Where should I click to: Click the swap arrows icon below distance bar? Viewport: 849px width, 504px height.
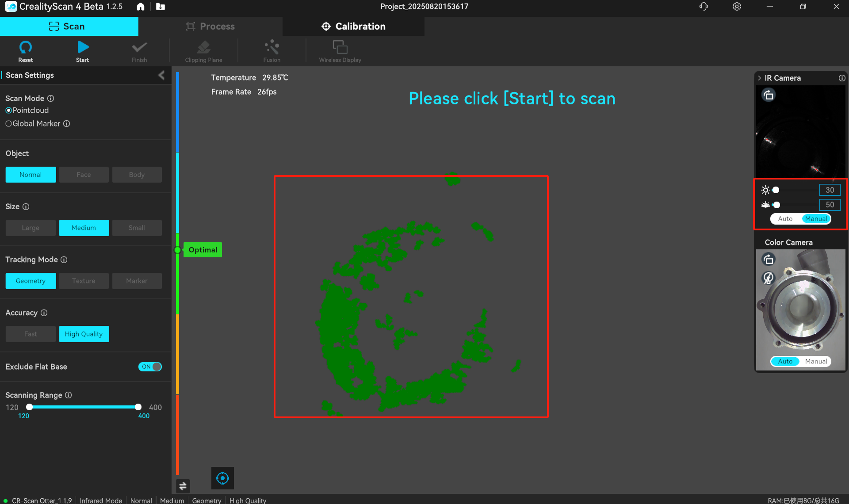183,486
